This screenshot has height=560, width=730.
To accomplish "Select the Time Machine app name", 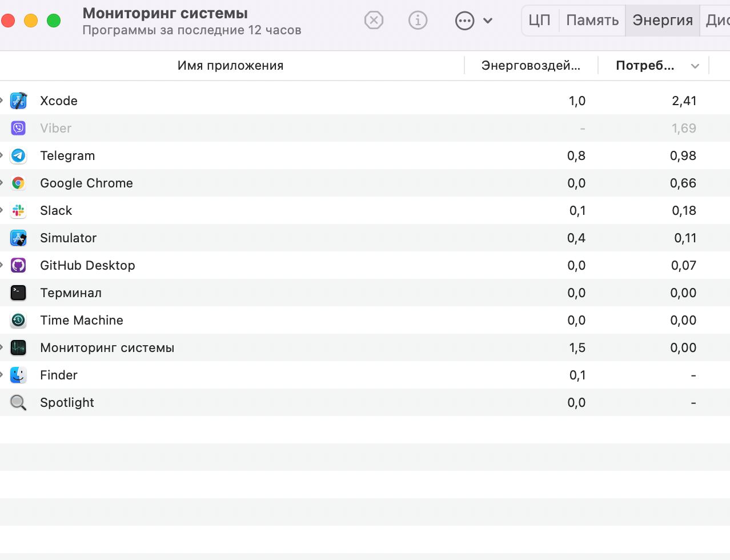I will click(x=82, y=320).
